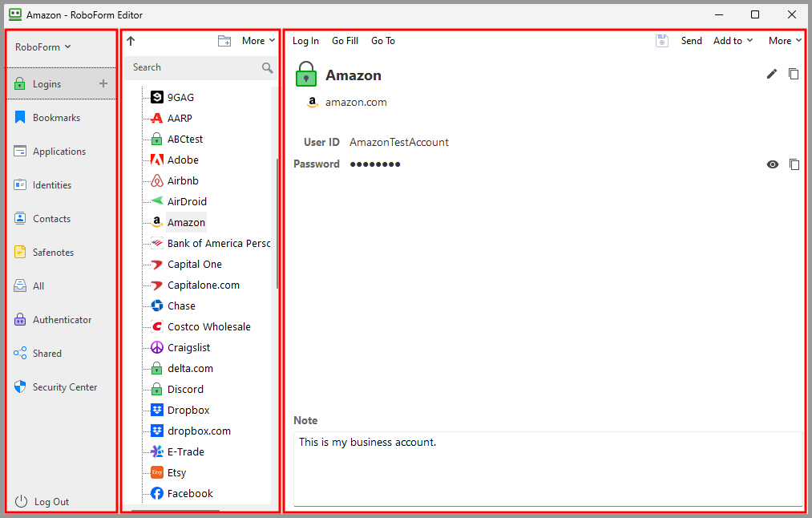Select the Logins section

tap(61, 83)
